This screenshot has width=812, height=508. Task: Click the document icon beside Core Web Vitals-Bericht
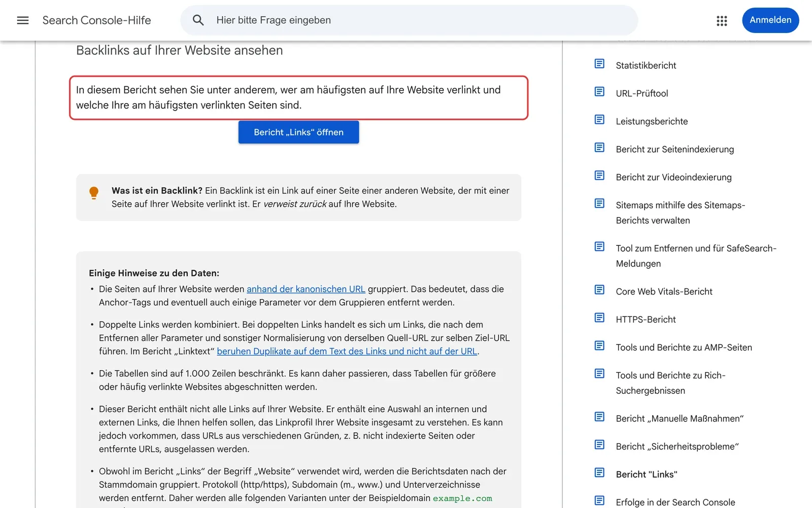599,290
